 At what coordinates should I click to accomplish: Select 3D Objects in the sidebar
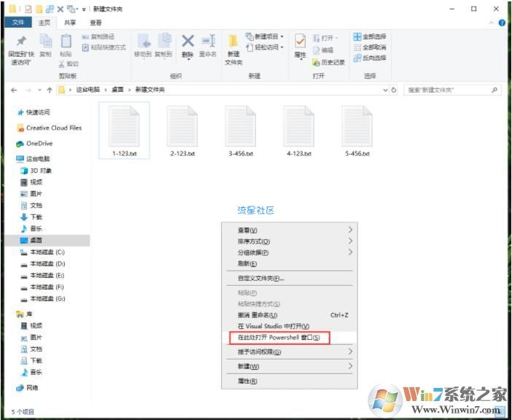click(x=36, y=171)
